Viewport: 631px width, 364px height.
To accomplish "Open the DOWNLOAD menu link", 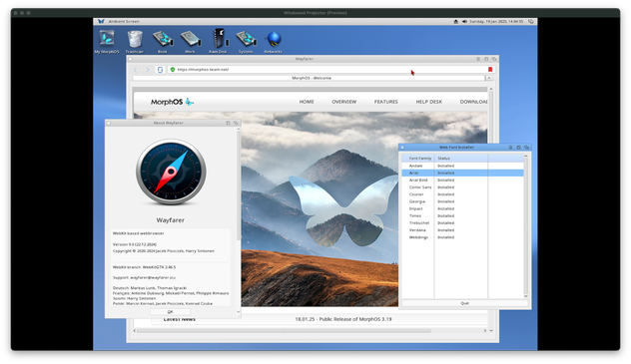I will (x=473, y=102).
